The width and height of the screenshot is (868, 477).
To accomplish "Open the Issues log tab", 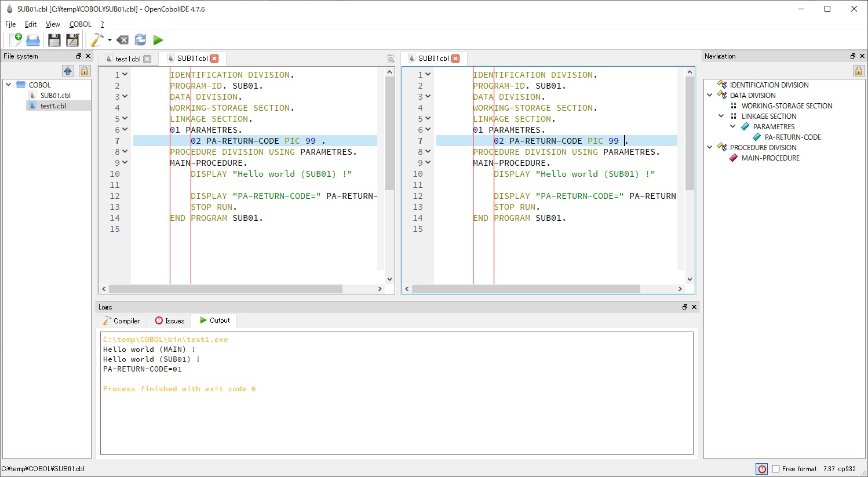I will pos(169,321).
